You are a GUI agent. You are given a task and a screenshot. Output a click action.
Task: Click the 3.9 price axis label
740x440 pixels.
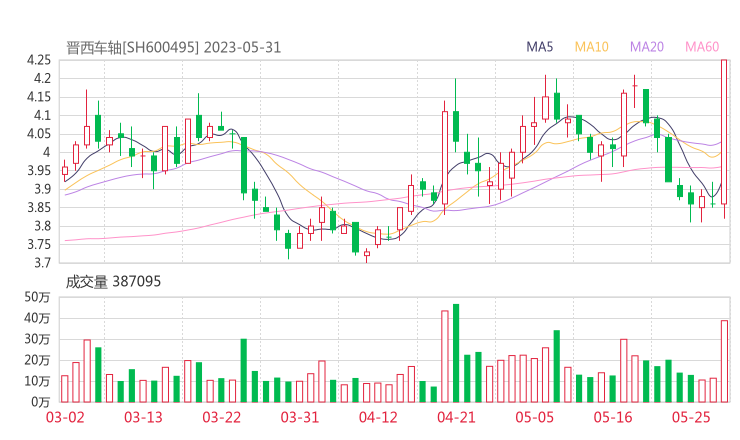42,189
